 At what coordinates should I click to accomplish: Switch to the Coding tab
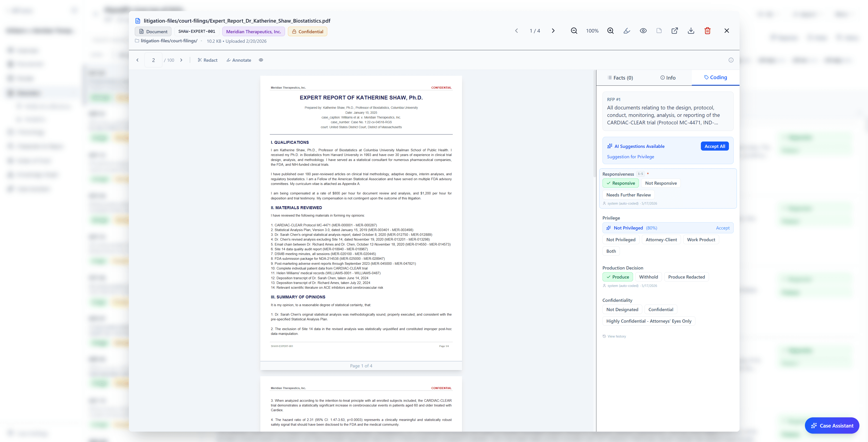(x=715, y=78)
